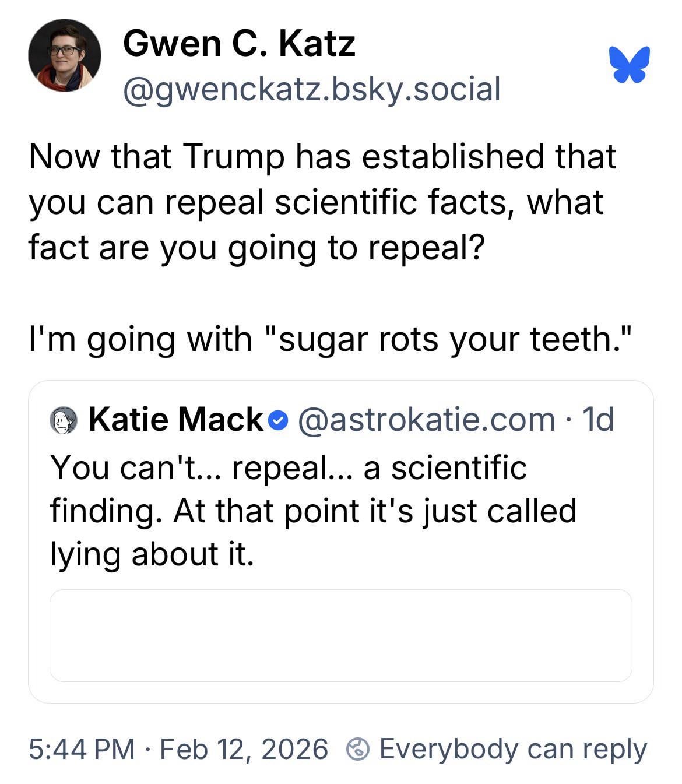682x784 pixels.
Task: Click the line 'finding. At that point it's just called'
Action: tap(313, 511)
